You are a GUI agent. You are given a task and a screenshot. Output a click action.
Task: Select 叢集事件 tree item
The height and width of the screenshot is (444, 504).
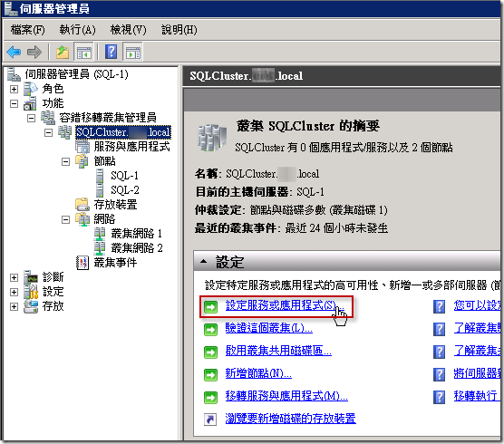coord(115,263)
